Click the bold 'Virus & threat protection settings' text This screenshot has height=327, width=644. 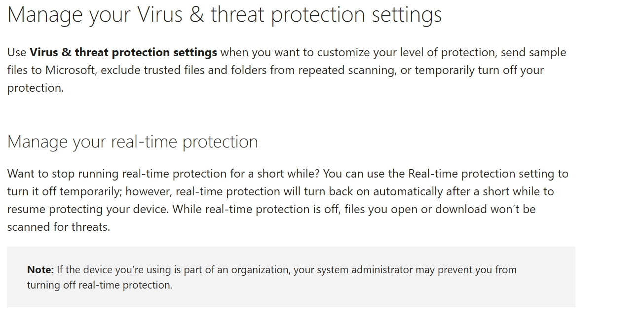(123, 52)
